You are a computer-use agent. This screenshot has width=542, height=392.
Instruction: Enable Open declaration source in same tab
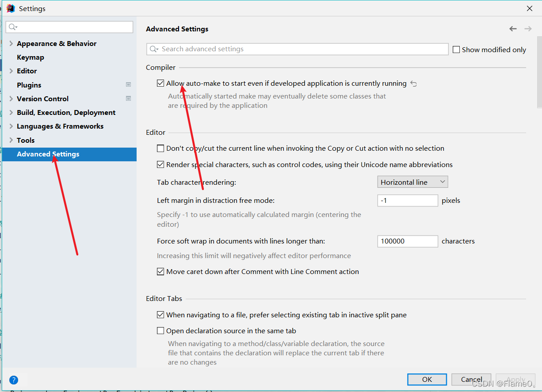(160, 331)
